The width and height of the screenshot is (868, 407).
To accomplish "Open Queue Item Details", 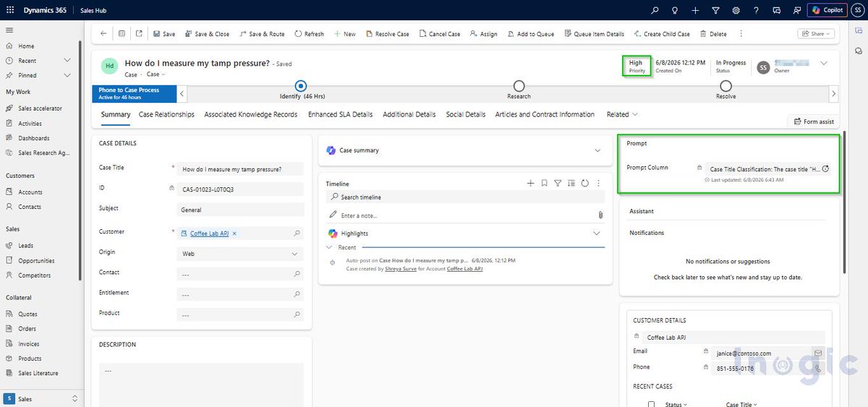I will [x=594, y=34].
